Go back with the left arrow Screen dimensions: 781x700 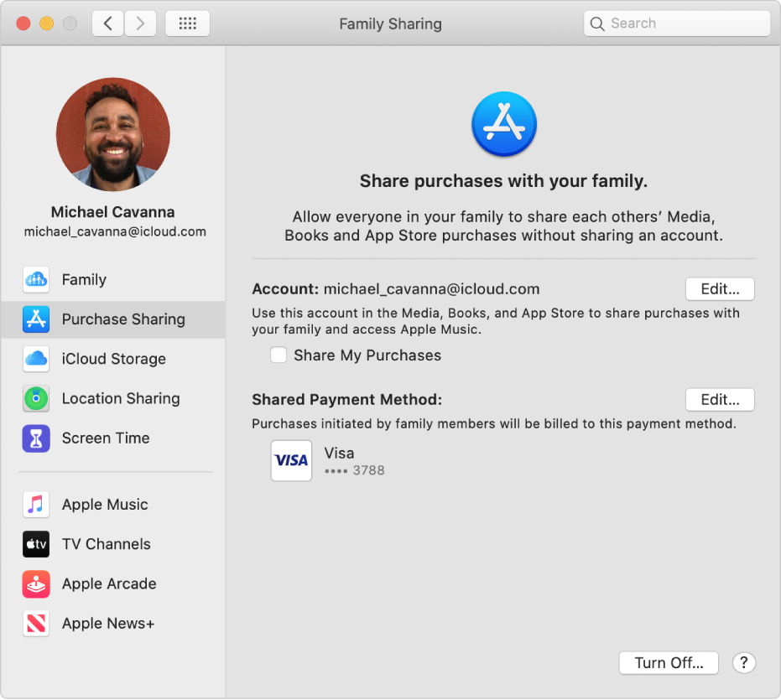[107, 23]
